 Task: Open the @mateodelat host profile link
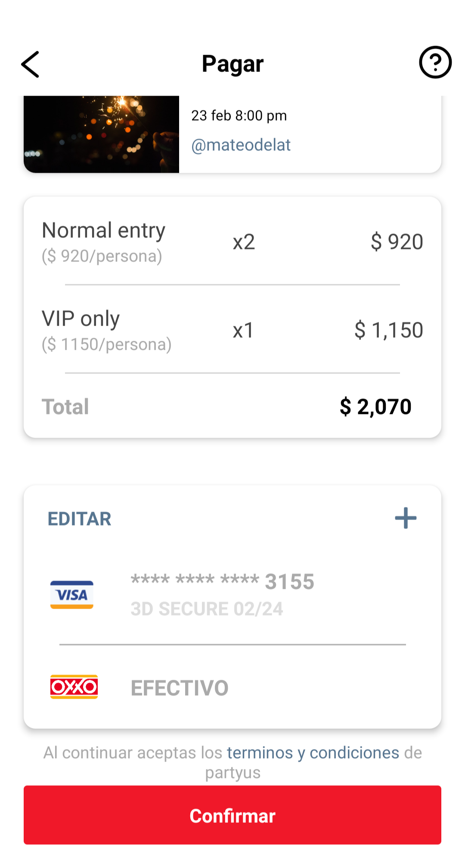click(241, 145)
